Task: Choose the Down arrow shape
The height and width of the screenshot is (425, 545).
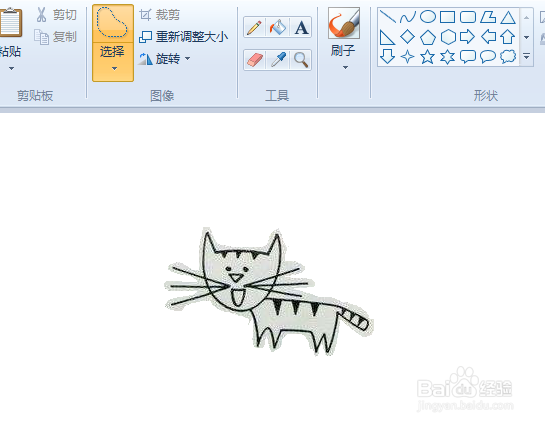Action: tap(387, 56)
